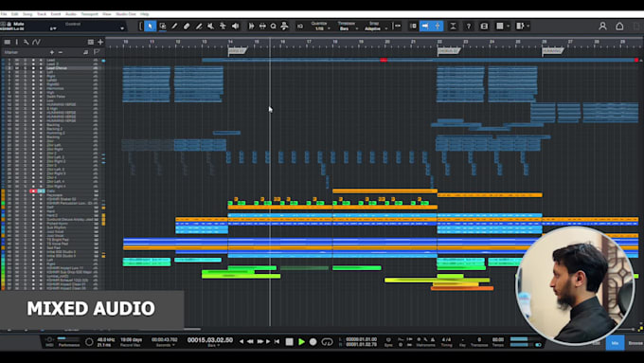Click the Strip Silence icon
The width and height of the screenshot is (644, 363).
click(x=262, y=27)
